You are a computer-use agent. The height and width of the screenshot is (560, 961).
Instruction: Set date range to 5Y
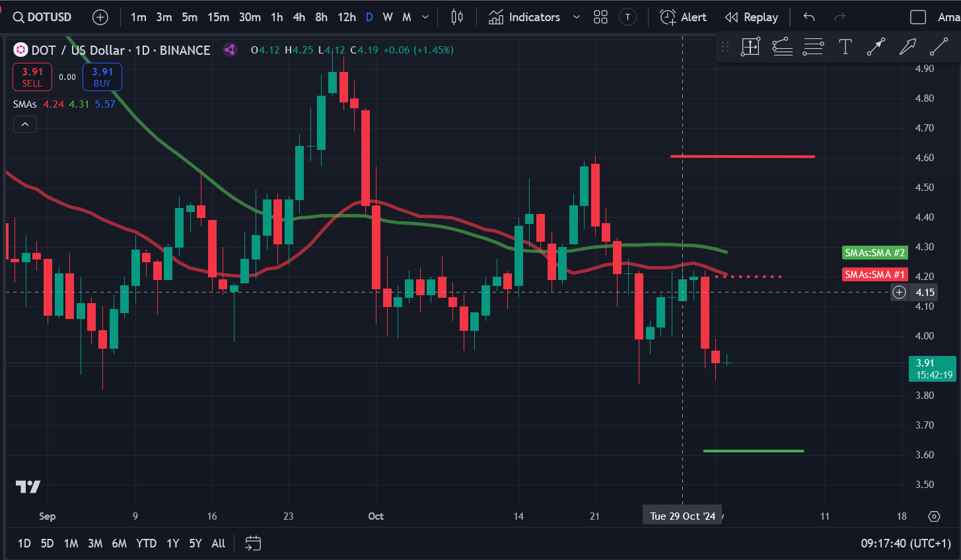coord(196,543)
